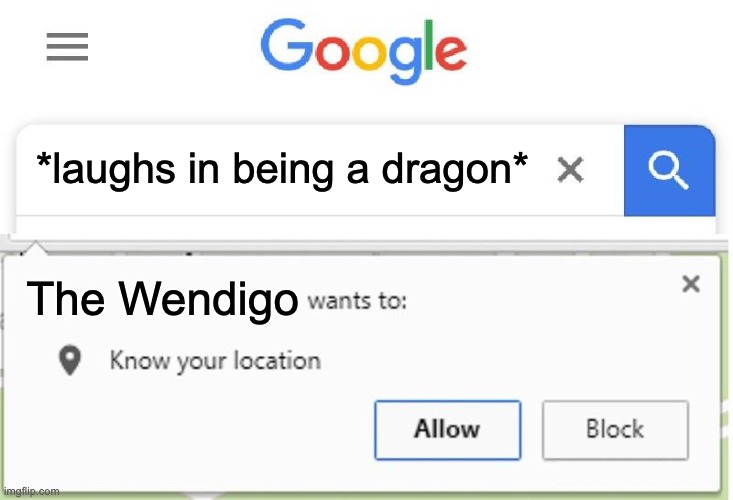Click the blue G in Google logo
The width and height of the screenshot is (733, 500).
[287, 45]
